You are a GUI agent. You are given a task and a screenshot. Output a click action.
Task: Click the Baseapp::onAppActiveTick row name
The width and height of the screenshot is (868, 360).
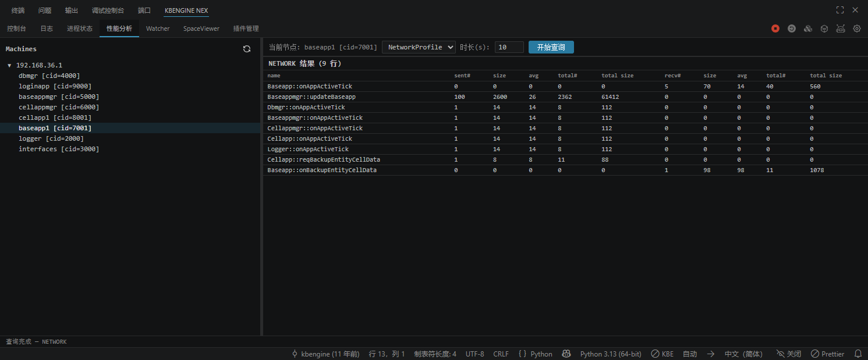[x=310, y=86]
